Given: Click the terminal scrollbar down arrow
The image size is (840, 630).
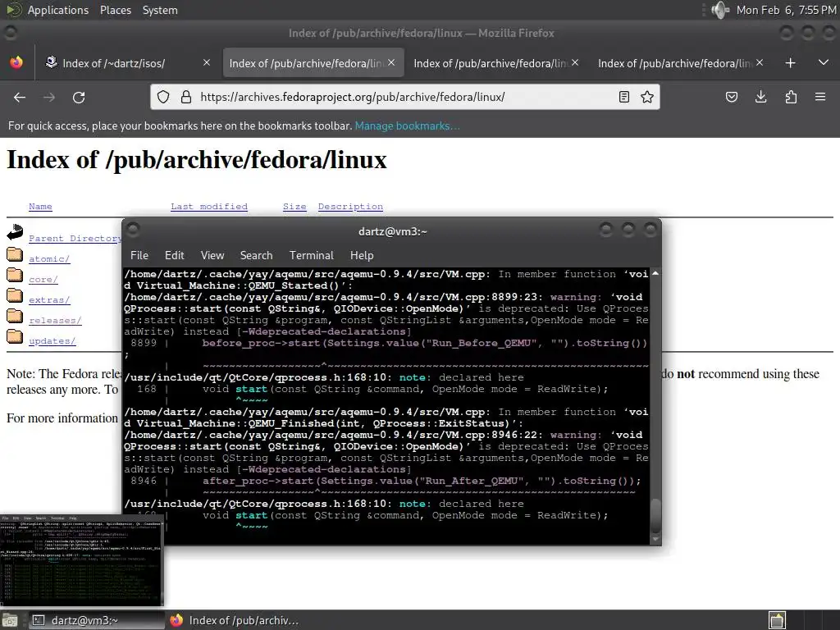Looking at the screenshot, I should click(x=655, y=539).
